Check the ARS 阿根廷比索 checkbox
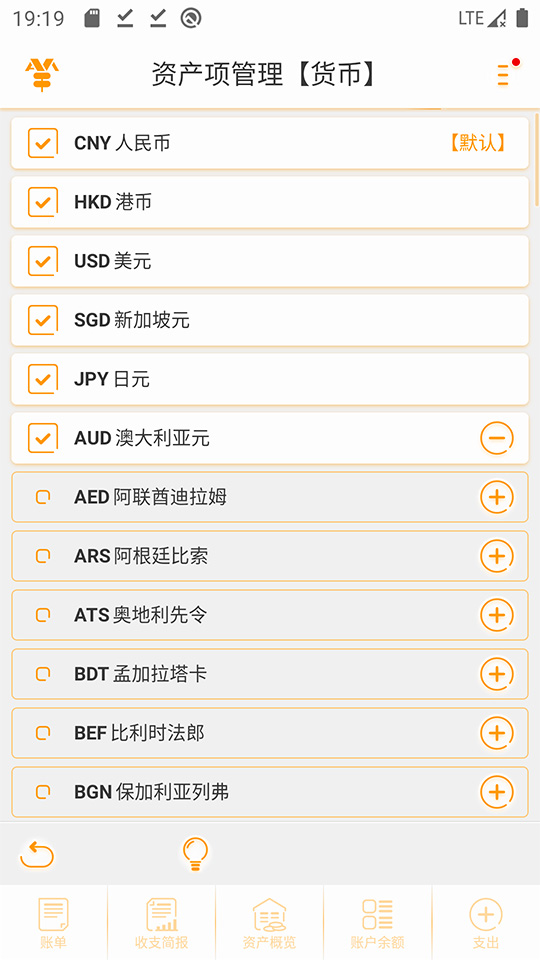Viewport: 540px width, 960px height. [x=43, y=556]
